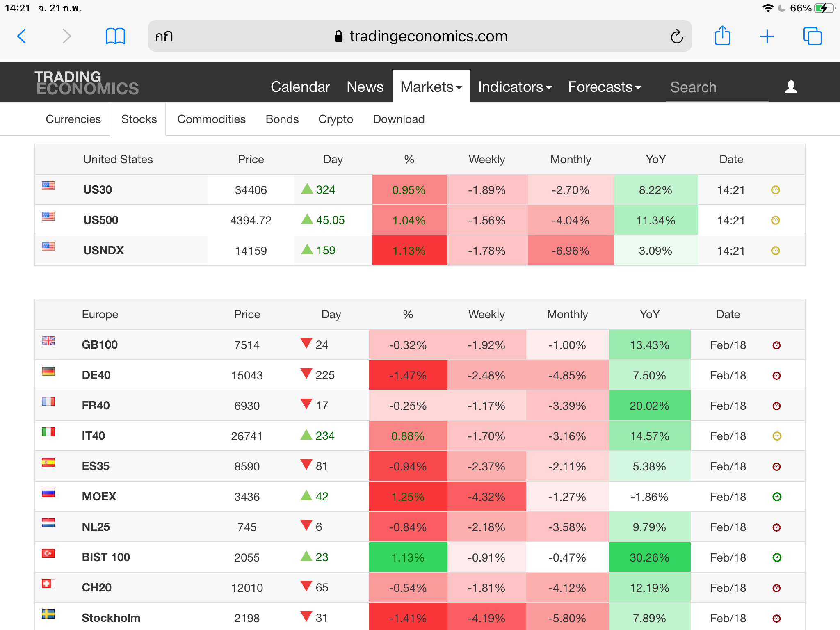Image resolution: width=840 pixels, height=630 pixels.
Task: Click the Europe column header
Action: click(100, 314)
